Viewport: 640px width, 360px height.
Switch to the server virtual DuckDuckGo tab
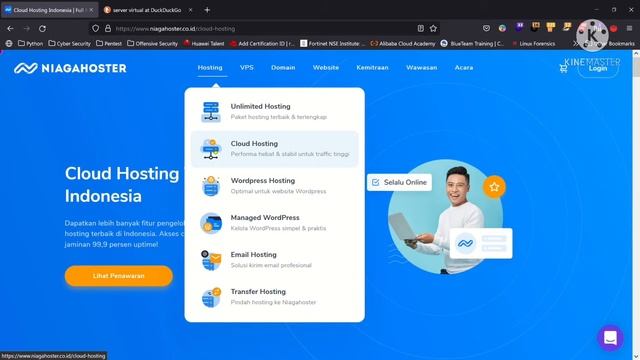pos(147,10)
